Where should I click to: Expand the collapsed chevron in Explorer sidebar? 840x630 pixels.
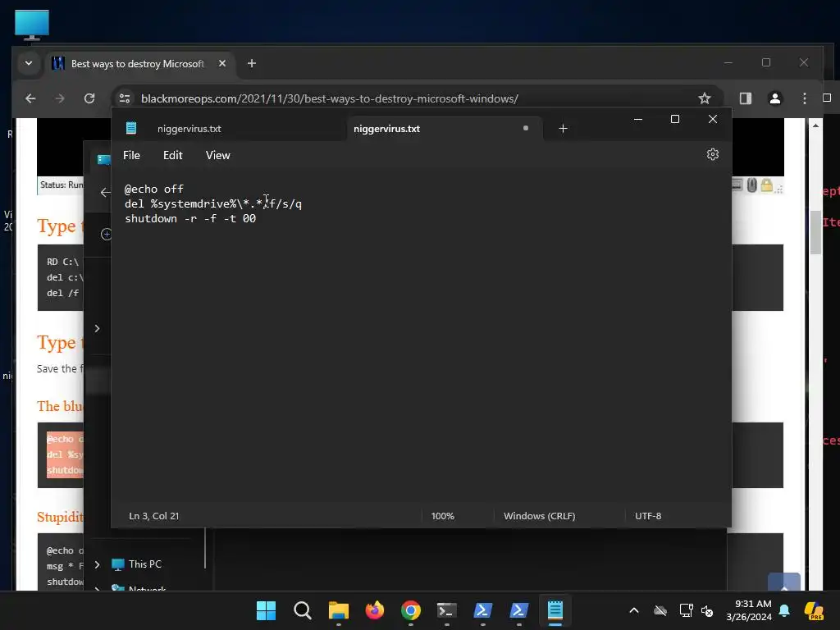click(97, 328)
